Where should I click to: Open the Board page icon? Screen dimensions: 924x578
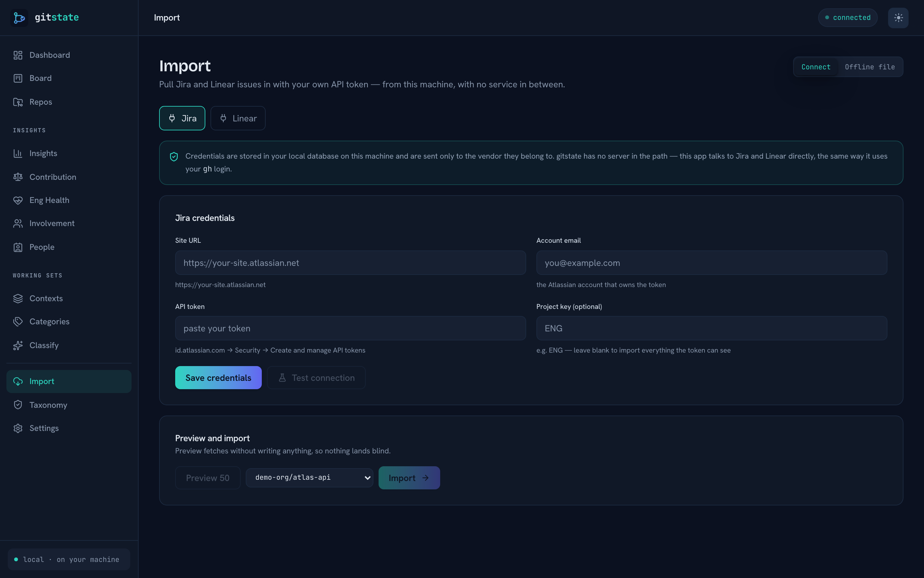[18, 78]
